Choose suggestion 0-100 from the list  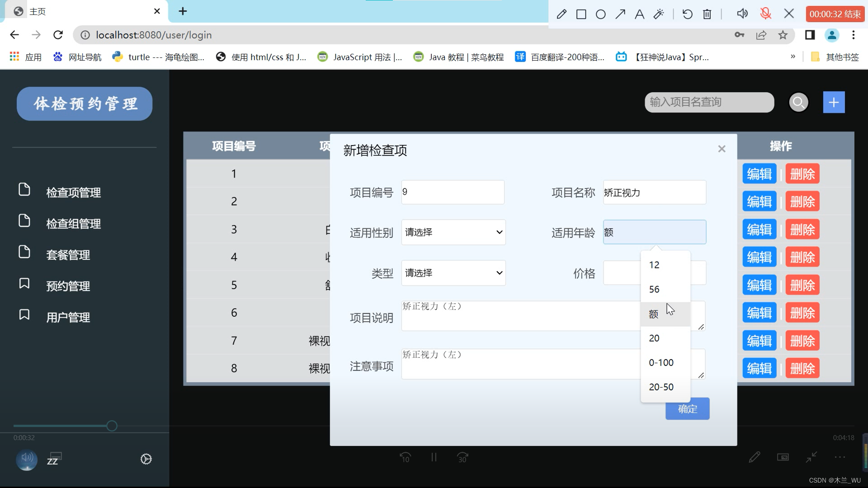pyautogui.click(x=665, y=362)
